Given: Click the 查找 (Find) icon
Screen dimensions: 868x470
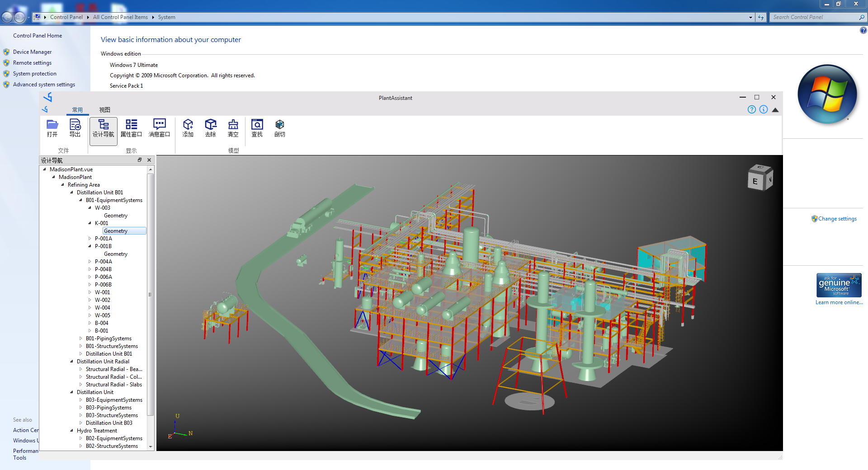Looking at the screenshot, I should coord(257,128).
